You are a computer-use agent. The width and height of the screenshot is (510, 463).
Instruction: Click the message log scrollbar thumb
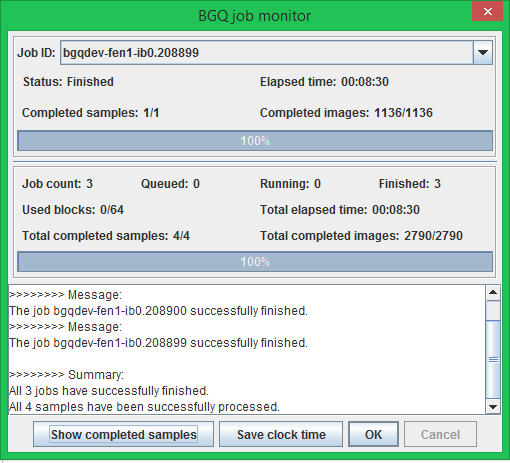click(493, 359)
